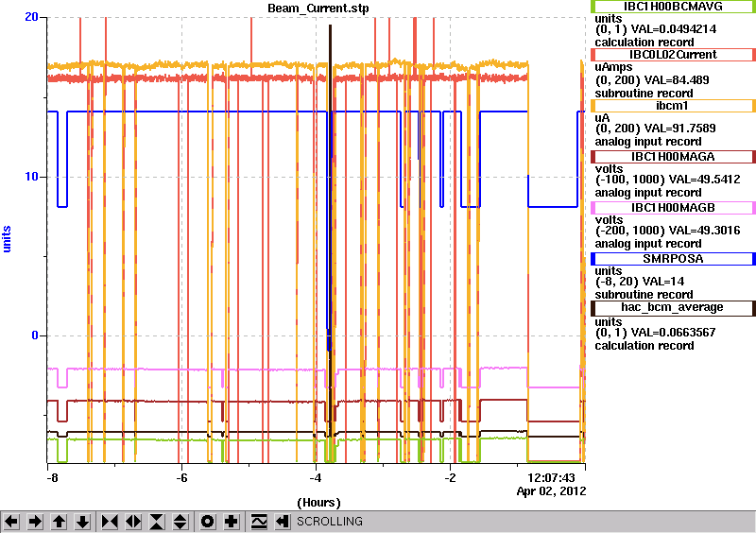Click the y-axis tick label '20'
Image resolution: width=756 pixels, height=533 pixels.
(31, 17)
